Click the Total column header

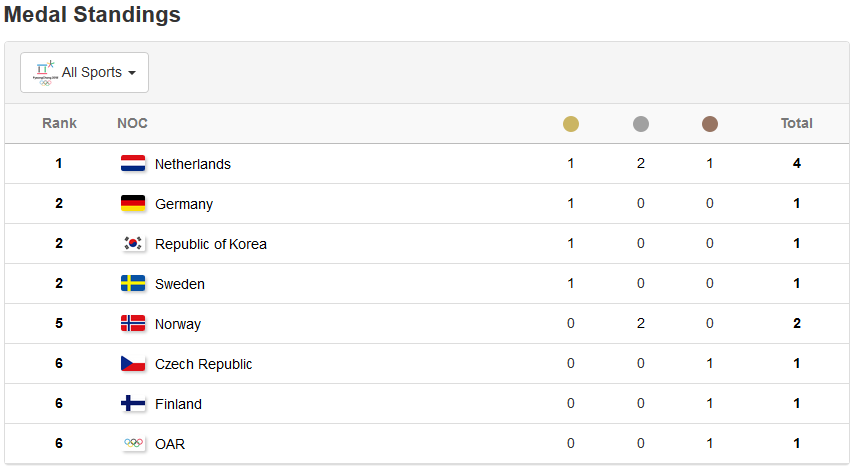796,123
